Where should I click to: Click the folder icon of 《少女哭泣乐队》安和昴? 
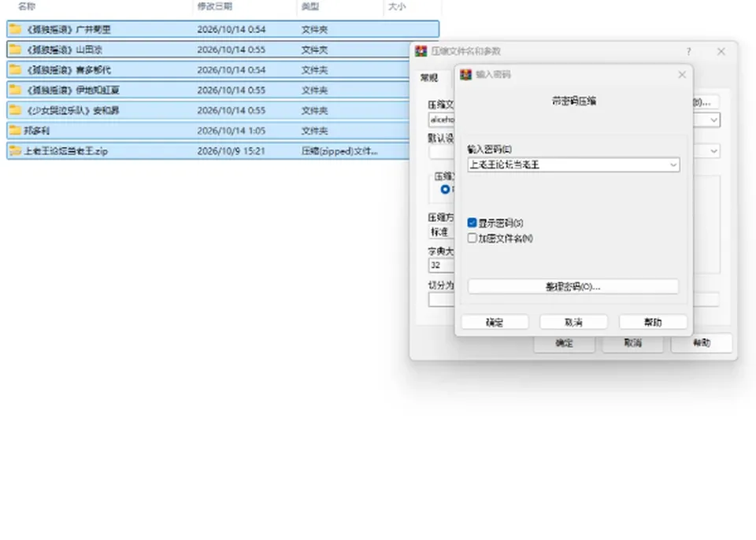tap(16, 110)
